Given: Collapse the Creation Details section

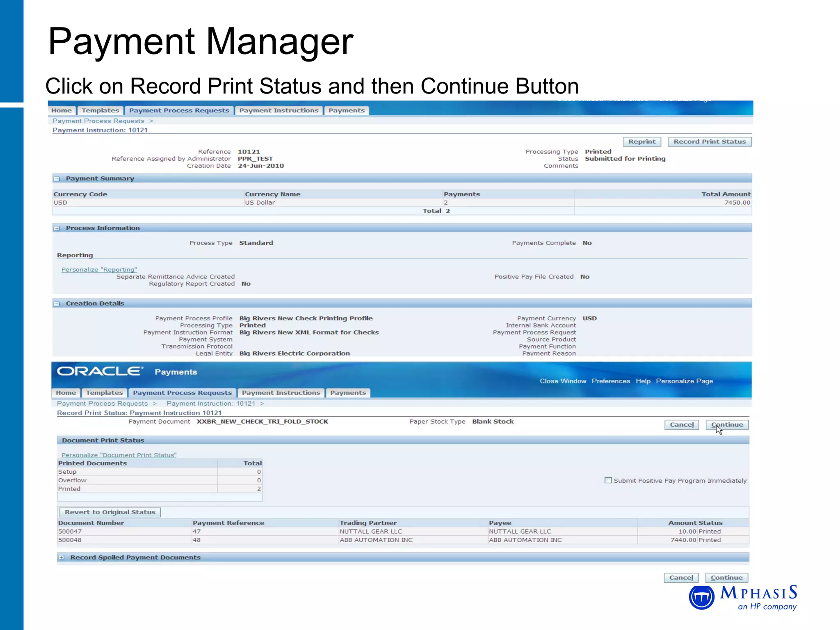Looking at the screenshot, I should pos(57,304).
